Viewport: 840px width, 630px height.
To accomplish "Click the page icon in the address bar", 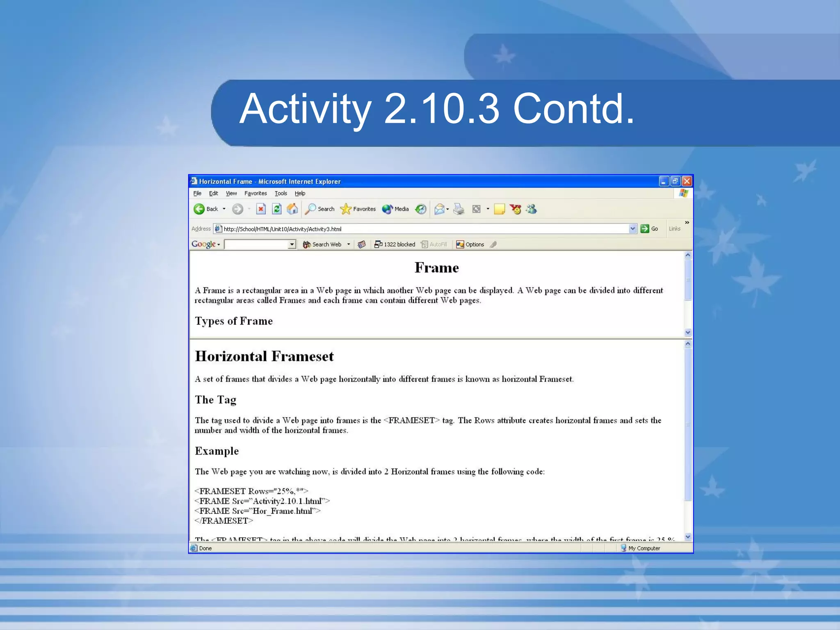I will click(x=219, y=229).
